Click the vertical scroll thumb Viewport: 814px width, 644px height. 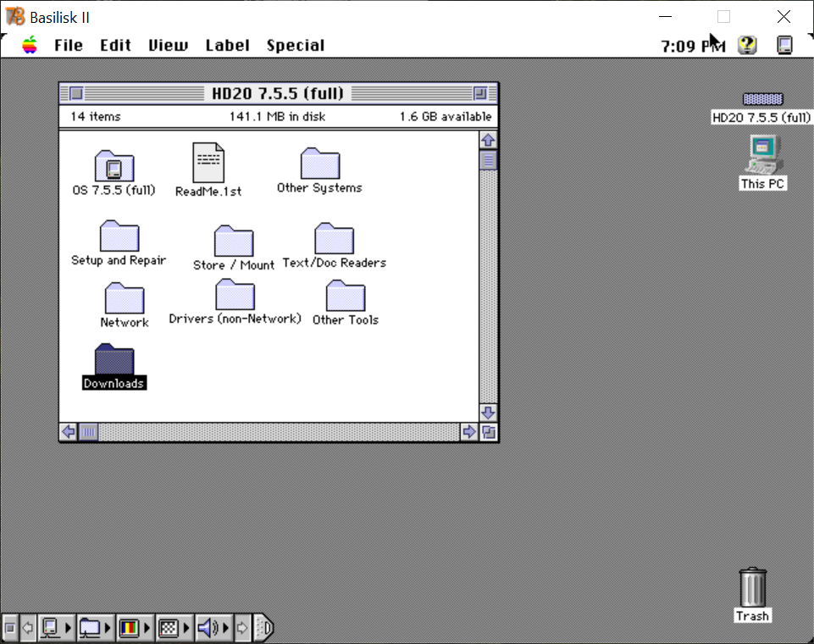[488, 160]
